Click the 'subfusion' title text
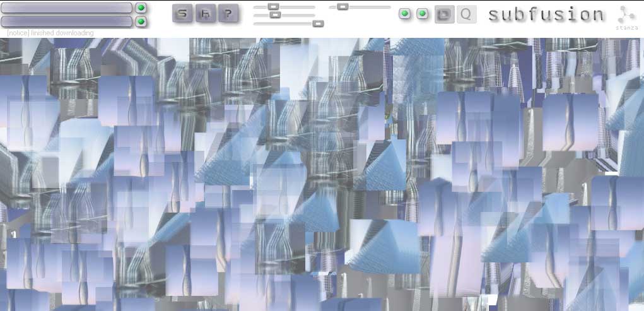The image size is (644, 311). click(x=546, y=15)
